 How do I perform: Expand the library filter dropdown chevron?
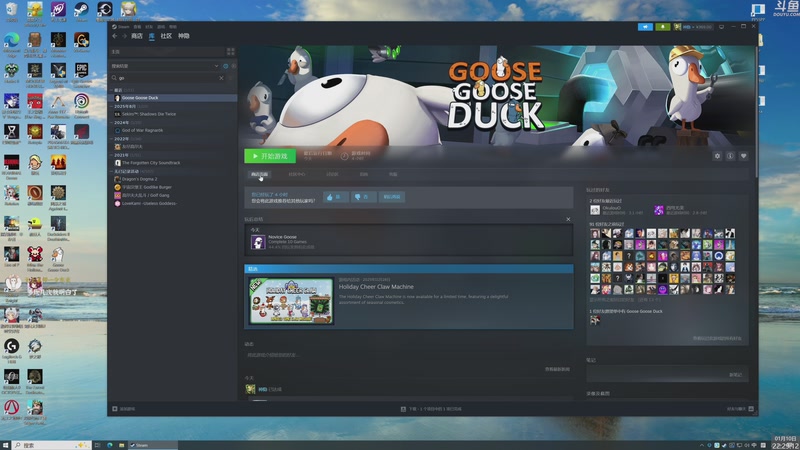click(x=216, y=66)
